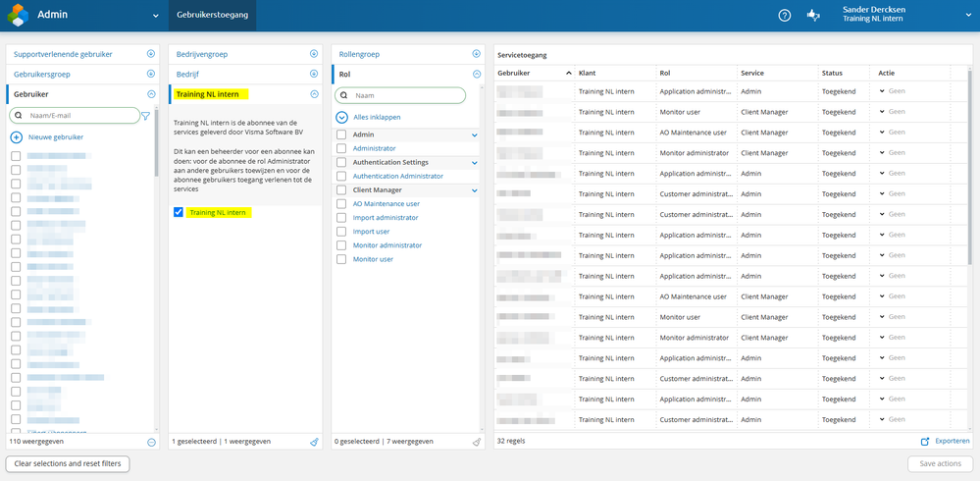Click the Status column header
980x481 pixels.
coord(832,74)
